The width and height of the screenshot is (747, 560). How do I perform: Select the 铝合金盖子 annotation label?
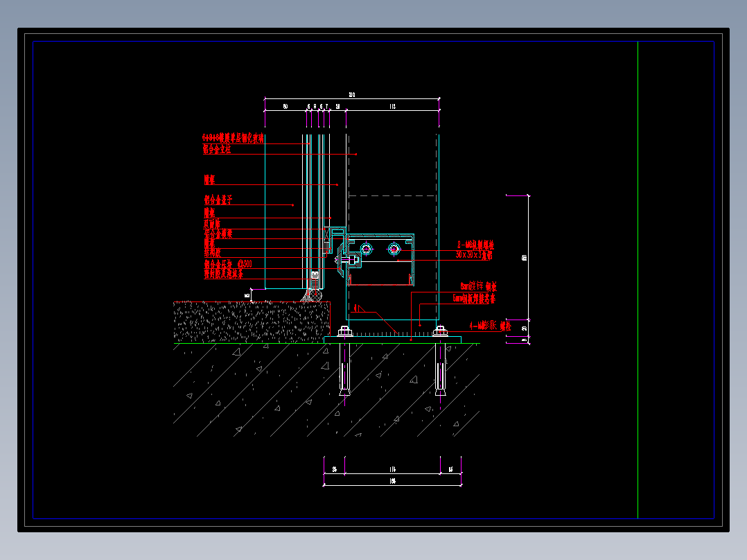(x=218, y=200)
